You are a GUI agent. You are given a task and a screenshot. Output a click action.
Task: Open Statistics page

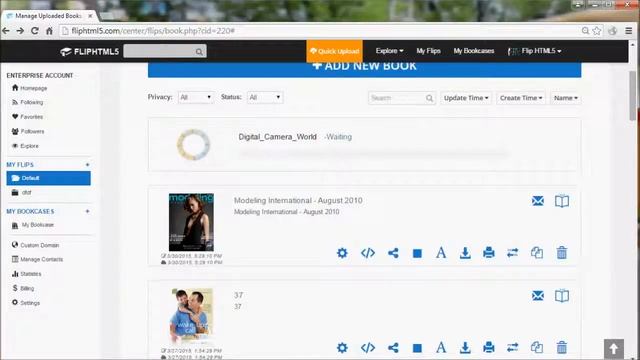click(27, 274)
